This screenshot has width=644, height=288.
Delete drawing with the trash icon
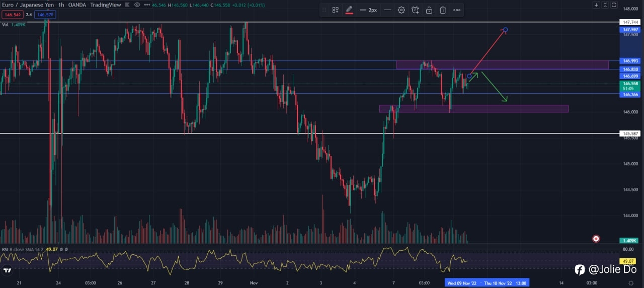(x=443, y=10)
